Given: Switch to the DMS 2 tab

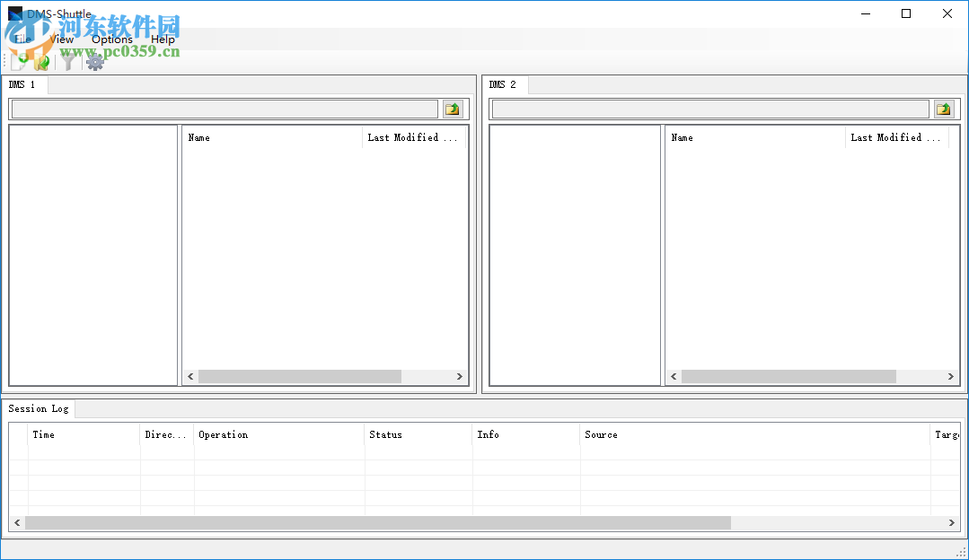Looking at the screenshot, I should coord(504,84).
